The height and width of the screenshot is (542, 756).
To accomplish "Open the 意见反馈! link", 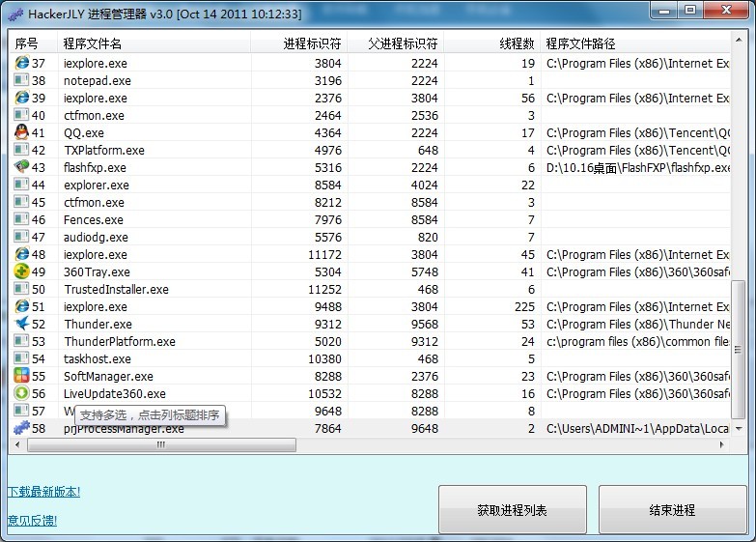I will [x=32, y=521].
